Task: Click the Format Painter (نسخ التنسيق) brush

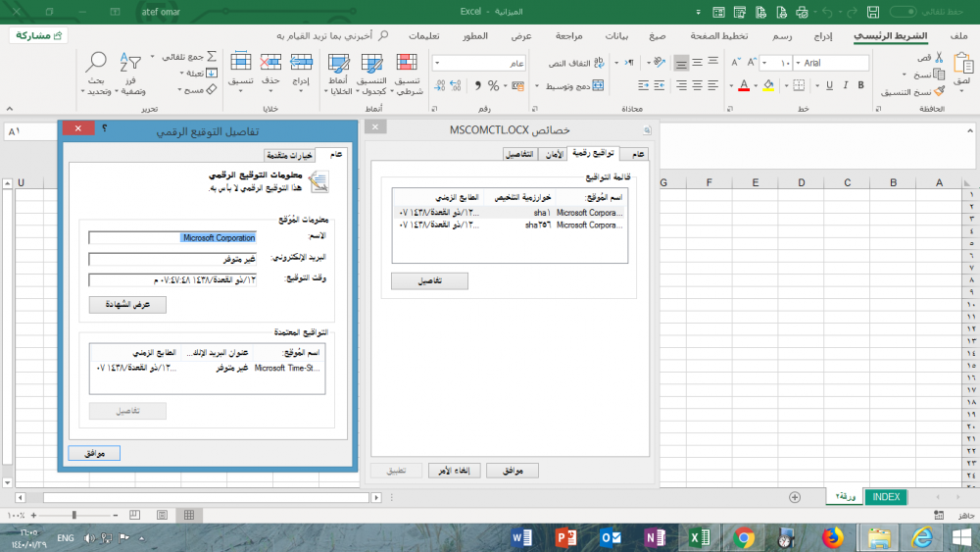Action: coord(940,91)
